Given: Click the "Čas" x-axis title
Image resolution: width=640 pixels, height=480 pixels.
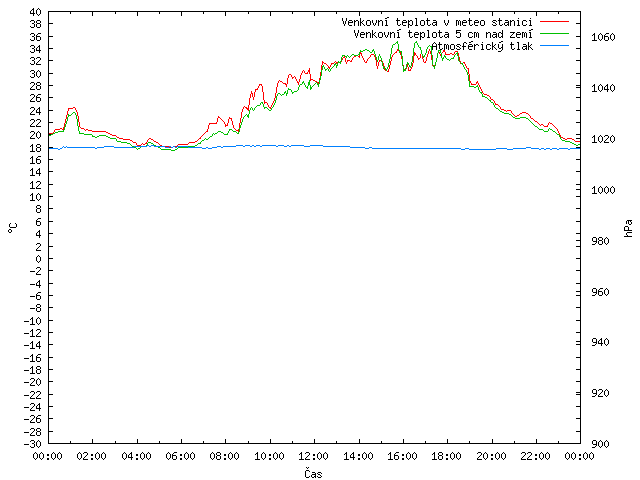Looking at the screenshot, I should [x=313, y=473].
